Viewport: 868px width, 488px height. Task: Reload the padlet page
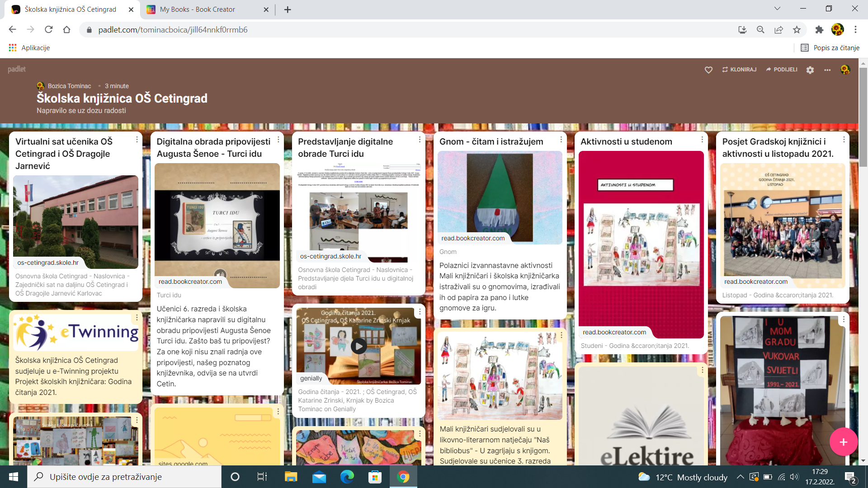click(x=48, y=30)
